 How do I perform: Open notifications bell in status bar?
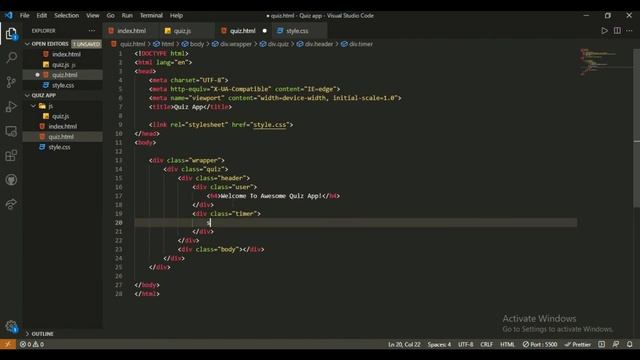(629, 344)
